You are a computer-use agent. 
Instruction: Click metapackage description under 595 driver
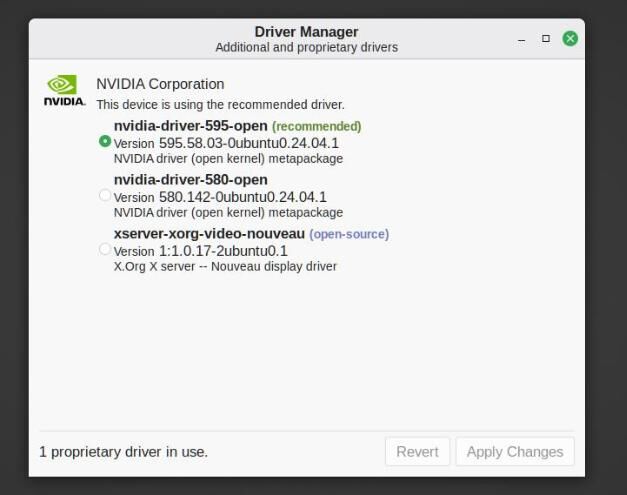click(x=228, y=159)
